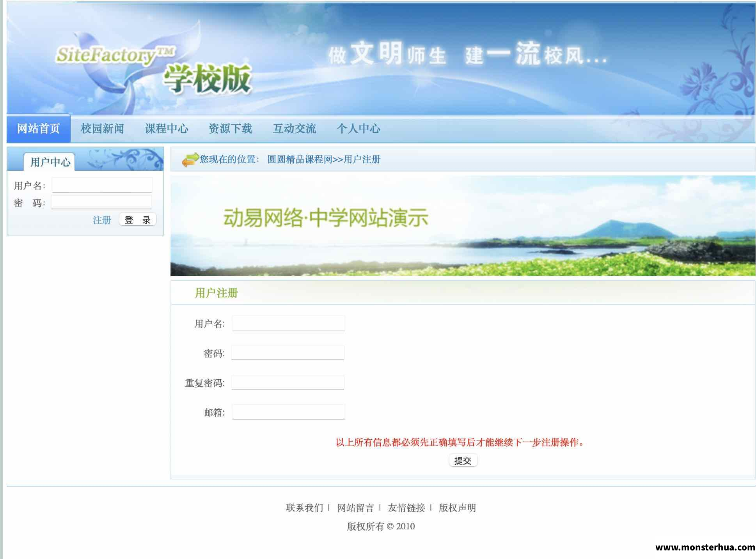Viewport: 756px width, 559px height.
Task: Open the 互动交流 section
Action: [294, 129]
